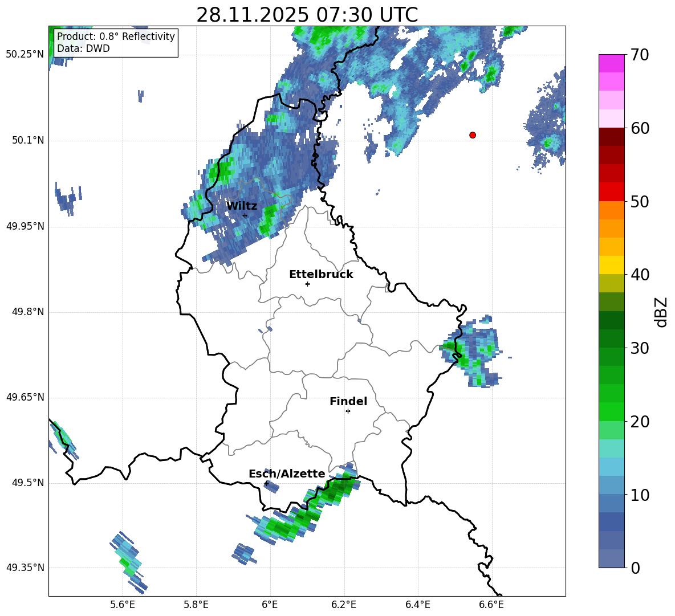Screen dimensions: 675x616
Task: Click the cross marker below Findel
Action: coord(348,411)
